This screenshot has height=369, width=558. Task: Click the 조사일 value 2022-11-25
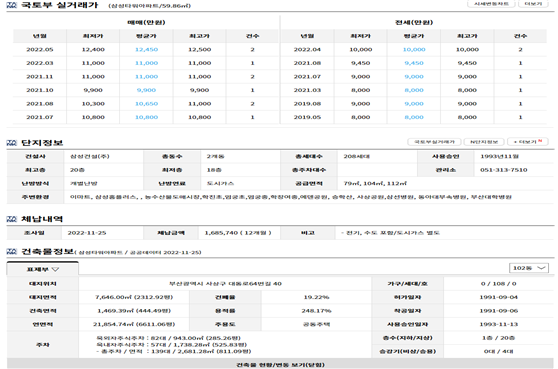click(87, 233)
